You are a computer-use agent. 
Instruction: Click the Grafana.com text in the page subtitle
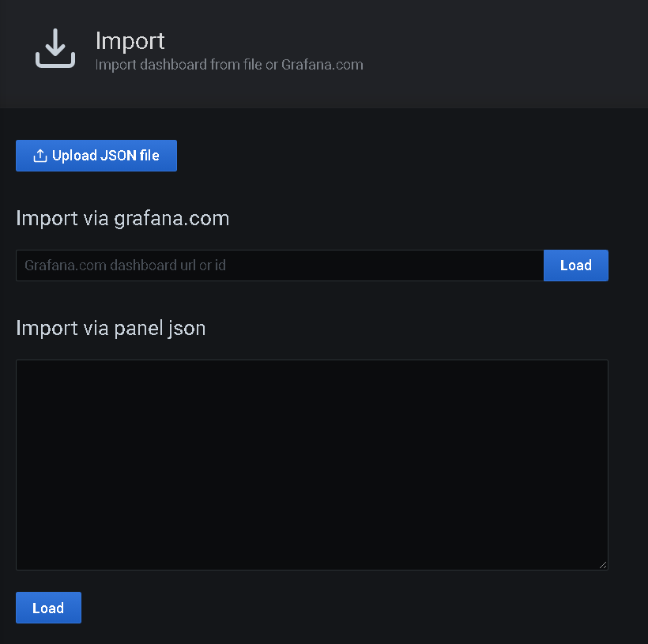pyautogui.click(x=322, y=65)
